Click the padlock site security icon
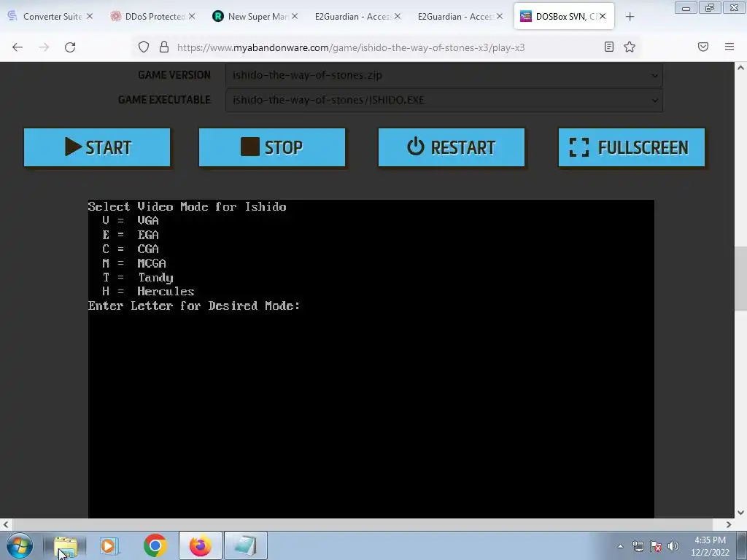The image size is (747, 560). (x=164, y=47)
